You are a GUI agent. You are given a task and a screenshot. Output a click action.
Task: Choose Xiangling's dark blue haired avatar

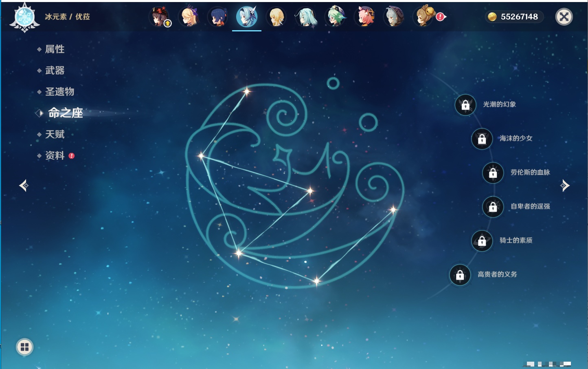pyautogui.click(x=218, y=17)
